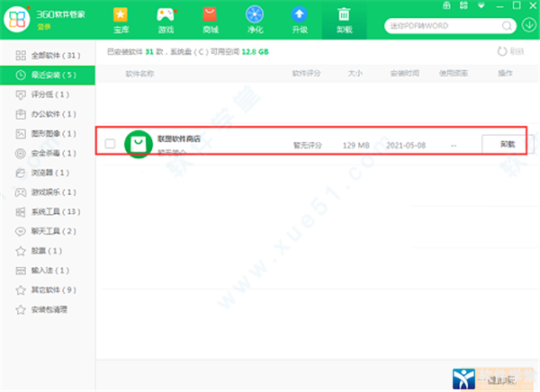Select the 卸载 uninstall tab

coord(344,21)
